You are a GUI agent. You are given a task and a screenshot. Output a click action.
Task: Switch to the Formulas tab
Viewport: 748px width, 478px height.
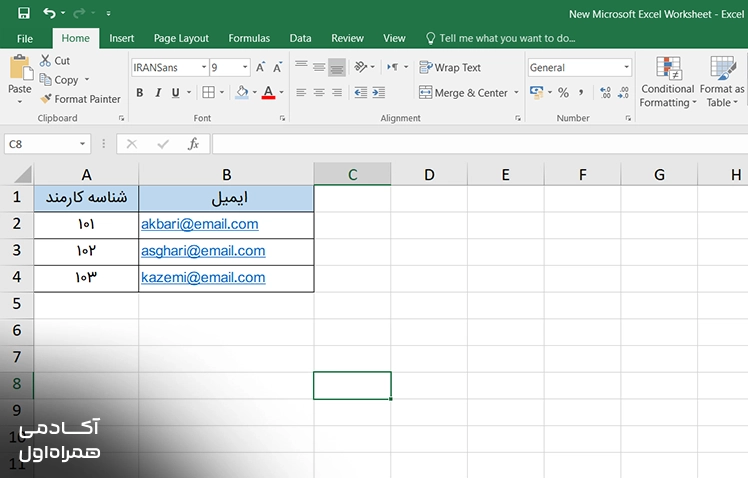tap(249, 38)
